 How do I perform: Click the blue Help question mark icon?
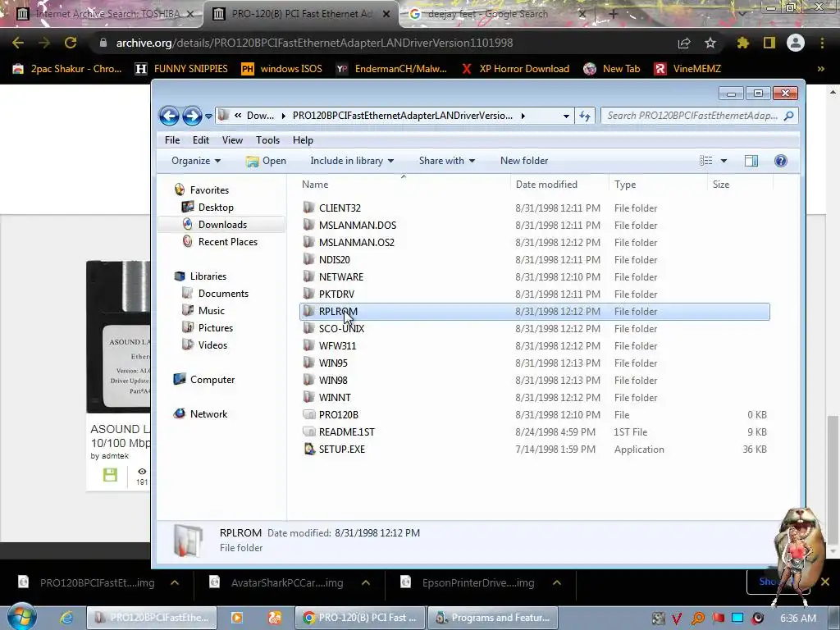click(781, 161)
